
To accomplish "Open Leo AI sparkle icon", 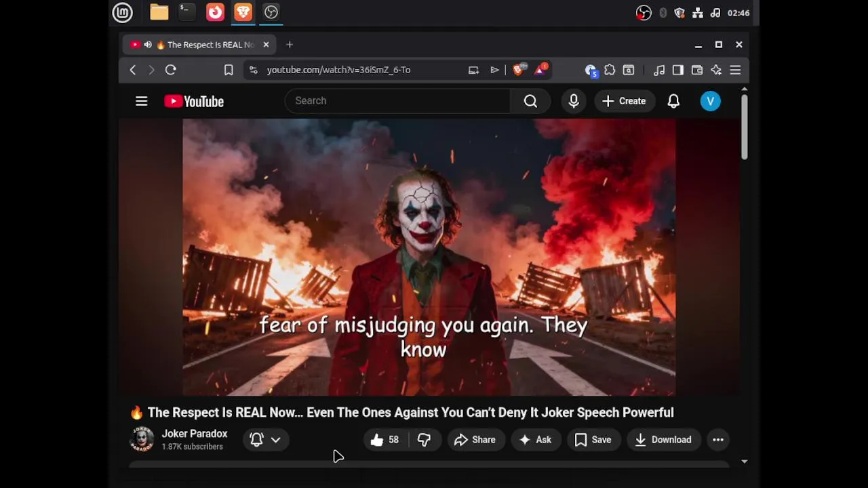I will [x=716, y=70].
